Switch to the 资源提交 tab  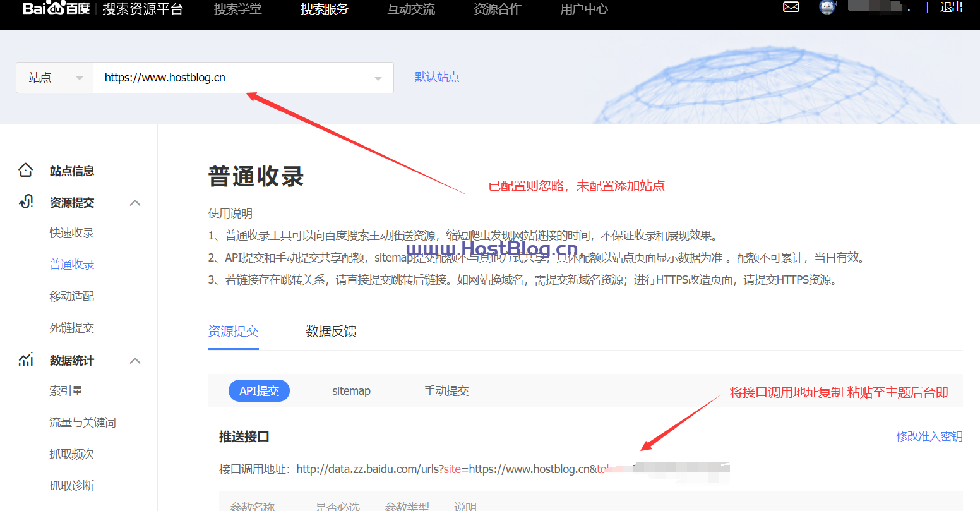click(234, 331)
